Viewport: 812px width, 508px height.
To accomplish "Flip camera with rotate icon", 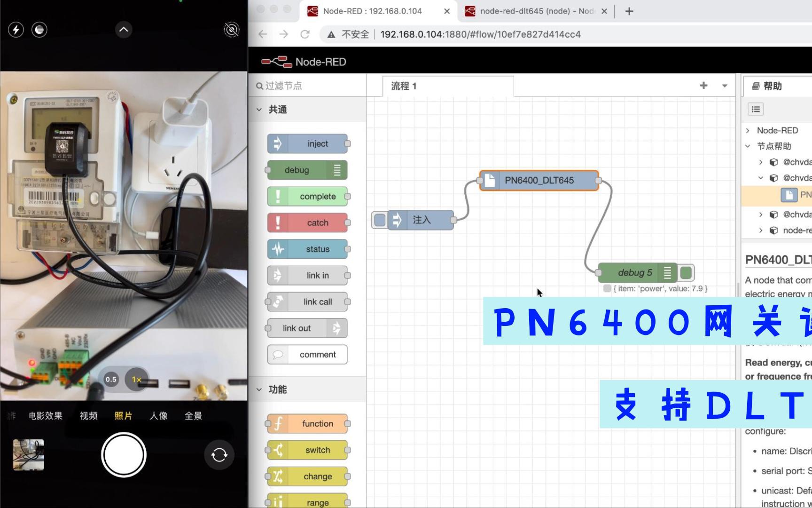I will pyautogui.click(x=219, y=455).
